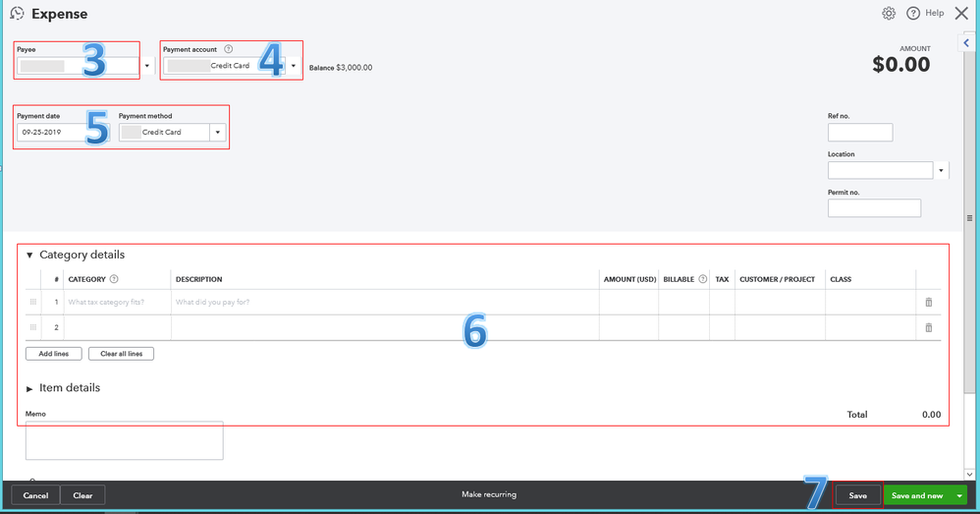Click the customer/project cell in line 1
The height and width of the screenshot is (514, 980).
tap(780, 302)
